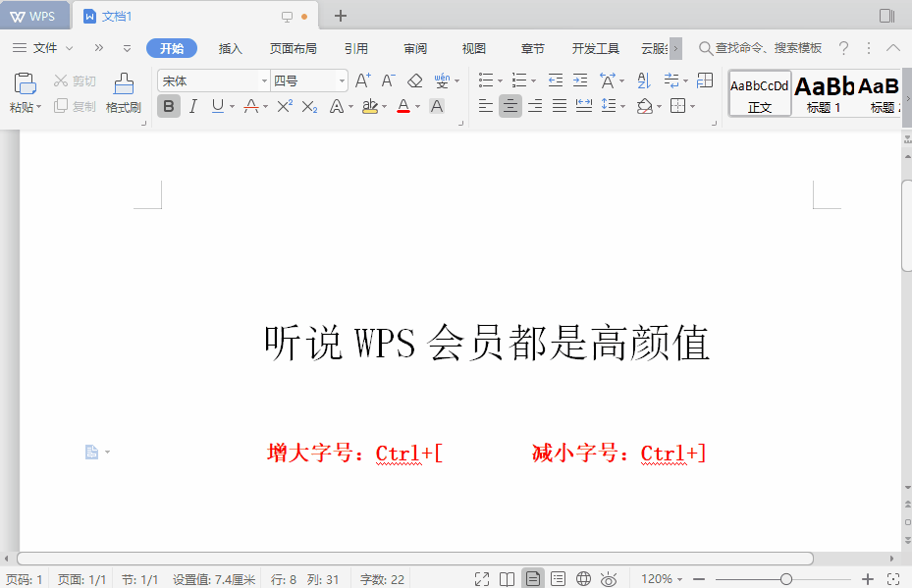The width and height of the screenshot is (912, 588).
Task: Align text right
Action: tap(534, 106)
